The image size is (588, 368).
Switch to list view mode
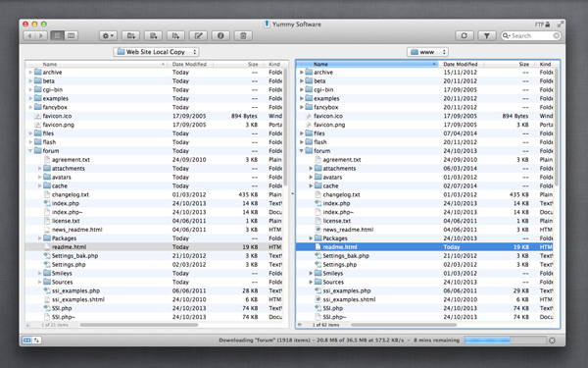(x=58, y=35)
